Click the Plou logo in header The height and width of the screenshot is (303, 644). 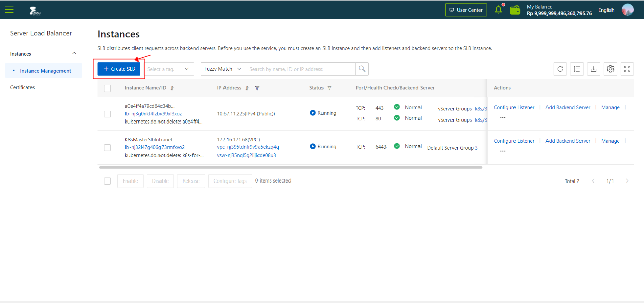pos(35,10)
